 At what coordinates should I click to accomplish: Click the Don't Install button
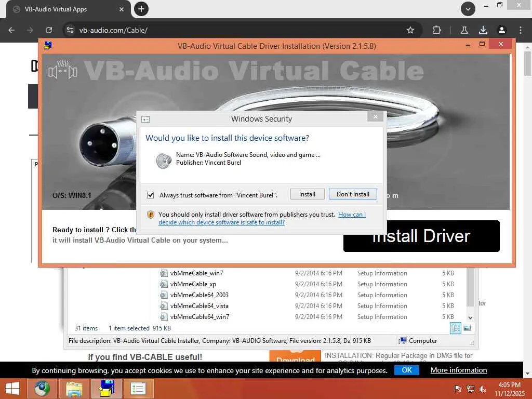[x=353, y=194]
